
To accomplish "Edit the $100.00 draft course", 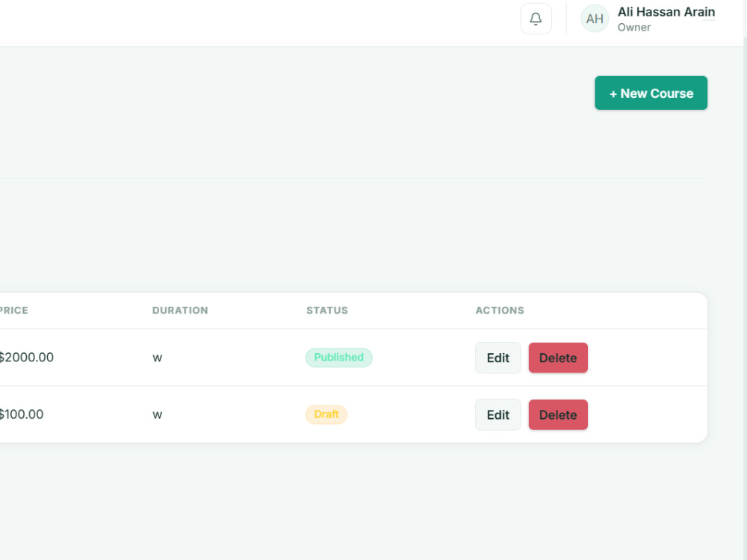I will 498,414.
